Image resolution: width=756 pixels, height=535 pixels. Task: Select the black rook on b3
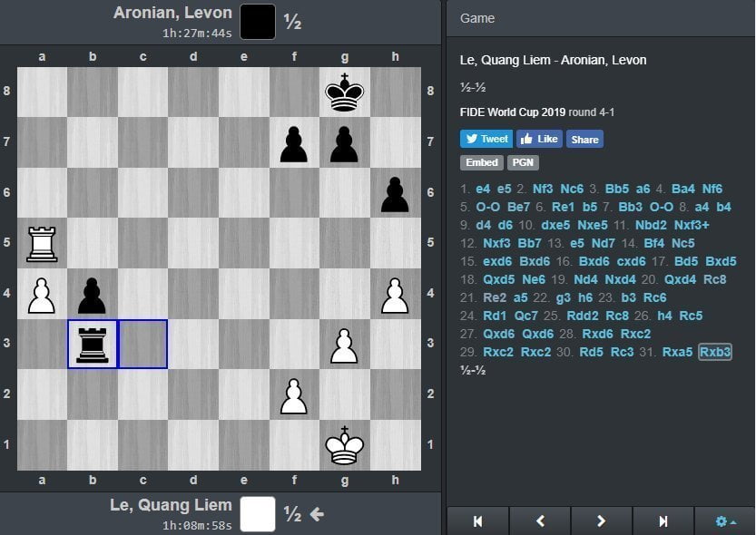point(93,345)
